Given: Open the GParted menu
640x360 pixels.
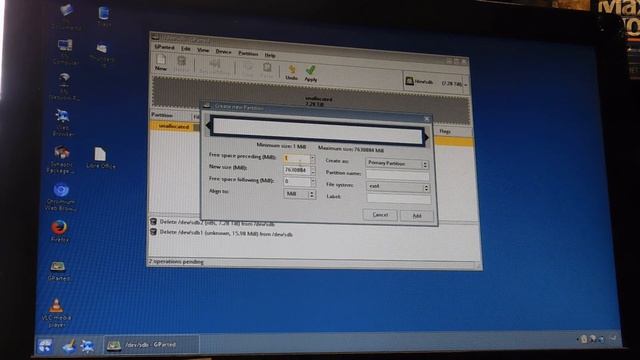Looking at the screenshot, I should (x=164, y=47).
